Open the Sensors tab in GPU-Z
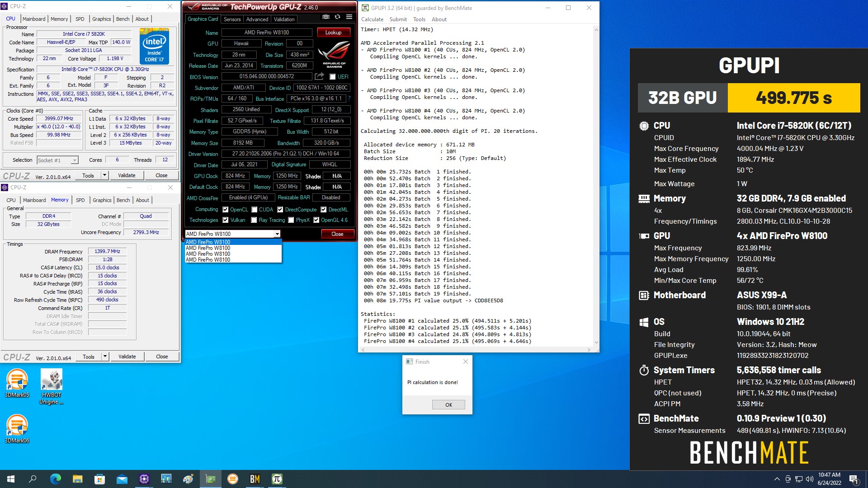 pyautogui.click(x=232, y=19)
